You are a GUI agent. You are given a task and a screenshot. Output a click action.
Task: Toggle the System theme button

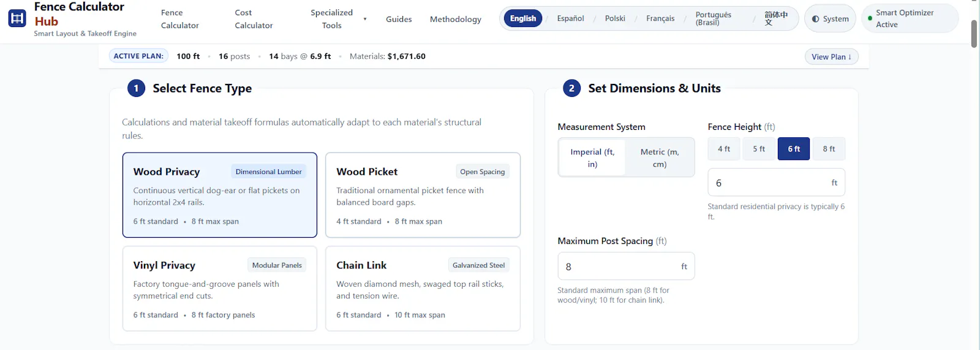(x=830, y=19)
